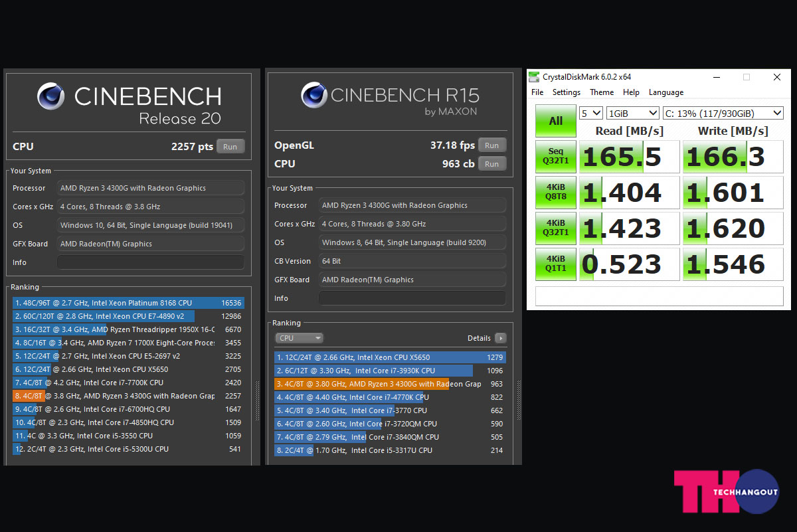This screenshot has height=532, width=797.
Task: Open the 1GiB test size dropdown
Action: [632, 113]
